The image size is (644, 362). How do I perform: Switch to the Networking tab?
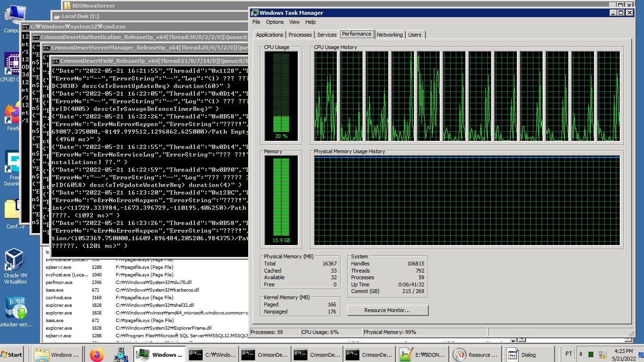click(390, 35)
